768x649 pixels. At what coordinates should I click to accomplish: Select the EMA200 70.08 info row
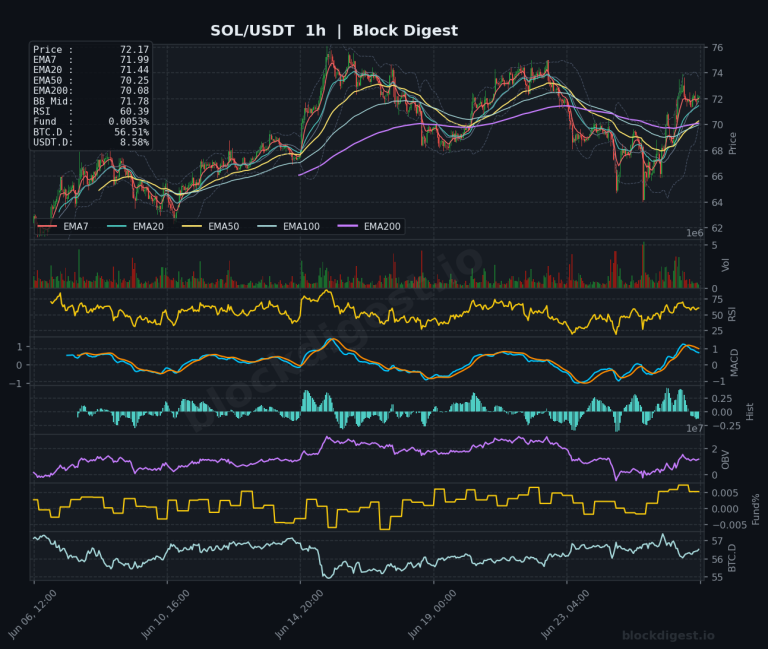(91, 91)
